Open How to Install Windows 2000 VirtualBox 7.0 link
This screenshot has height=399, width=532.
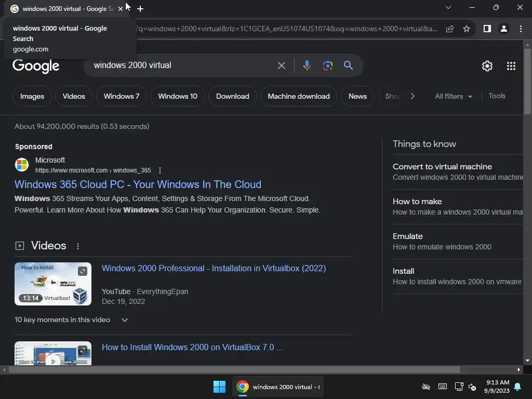click(192, 348)
